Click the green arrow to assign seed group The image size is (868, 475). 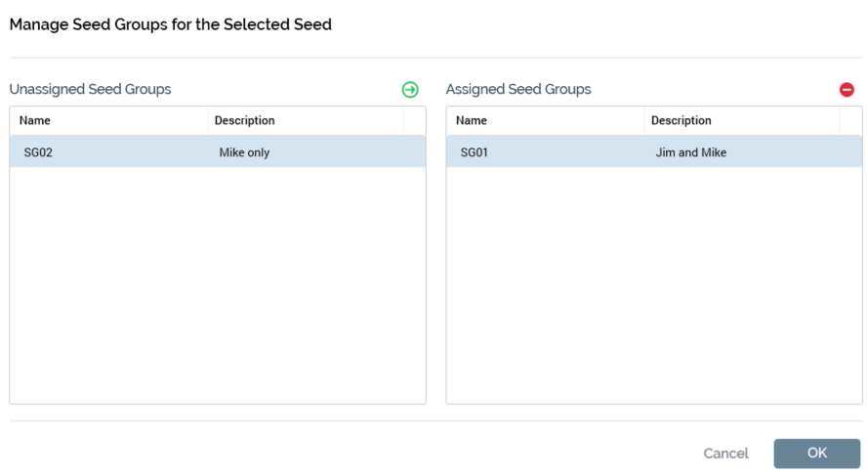tap(410, 90)
